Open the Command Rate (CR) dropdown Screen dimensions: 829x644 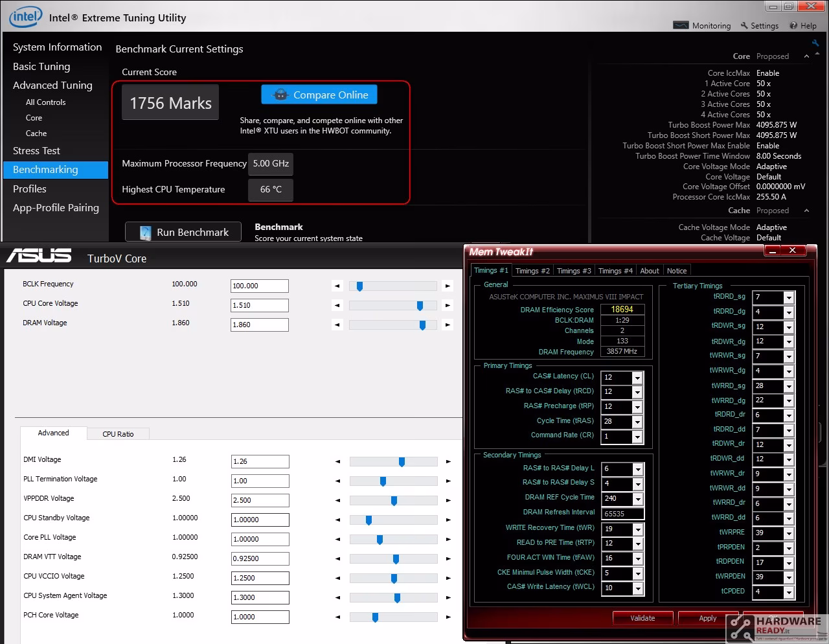[x=637, y=437]
